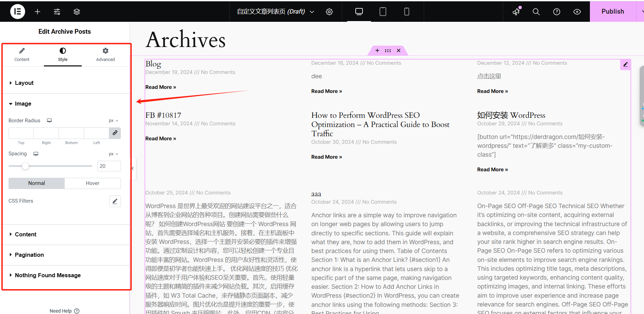Switch to mobile responsive view
This screenshot has width=644, height=314.
pos(406,11)
